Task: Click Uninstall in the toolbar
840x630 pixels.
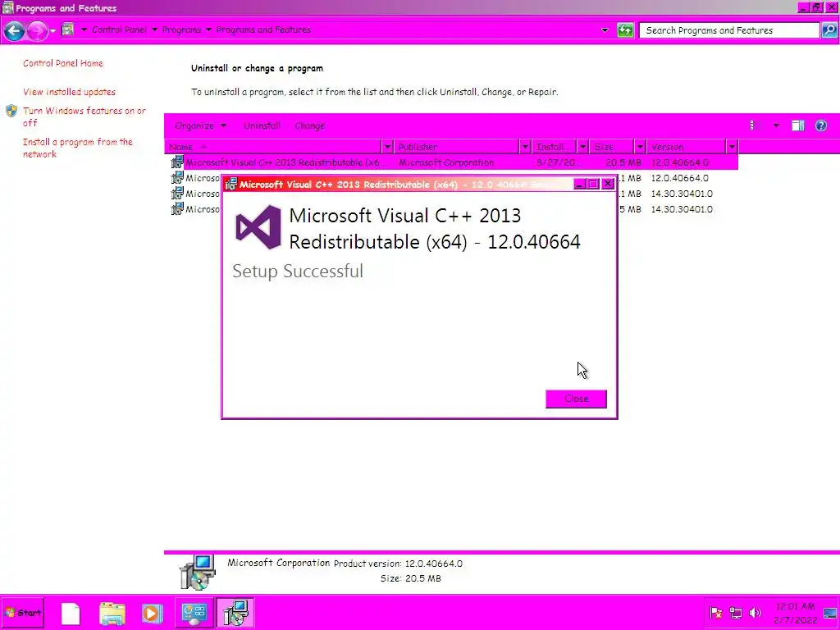Action: 262,126
